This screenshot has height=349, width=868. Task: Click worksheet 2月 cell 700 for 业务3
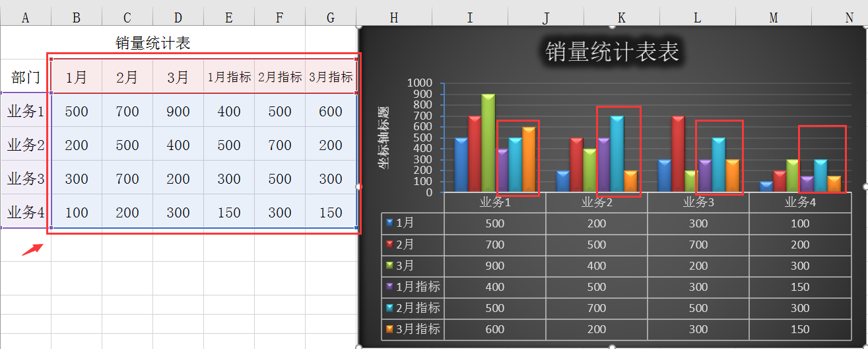(127, 178)
